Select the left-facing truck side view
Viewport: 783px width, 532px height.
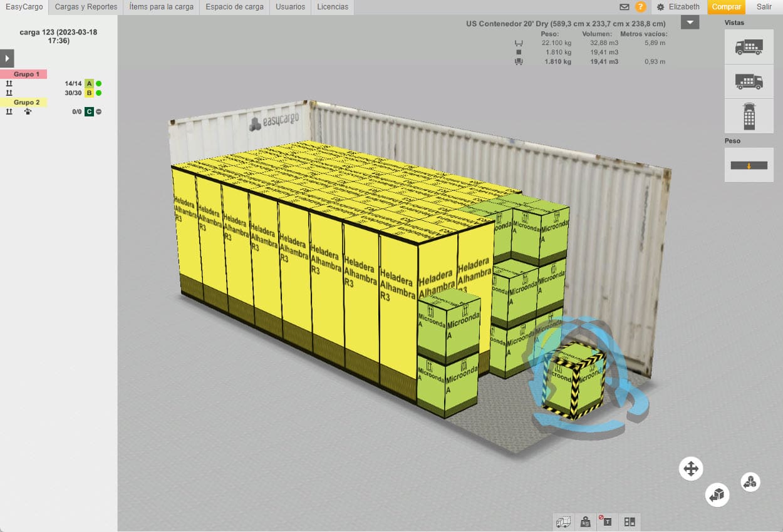coord(749,47)
